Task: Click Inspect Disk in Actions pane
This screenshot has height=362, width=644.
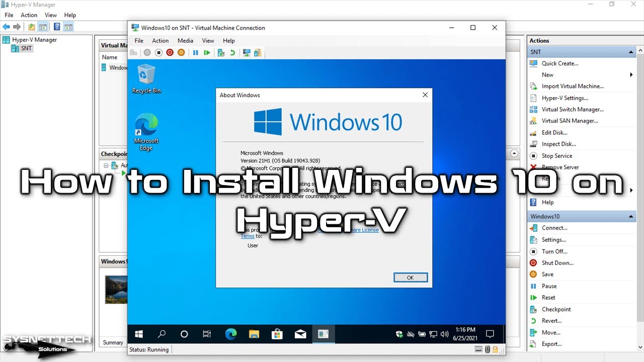Action: (x=558, y=144)
